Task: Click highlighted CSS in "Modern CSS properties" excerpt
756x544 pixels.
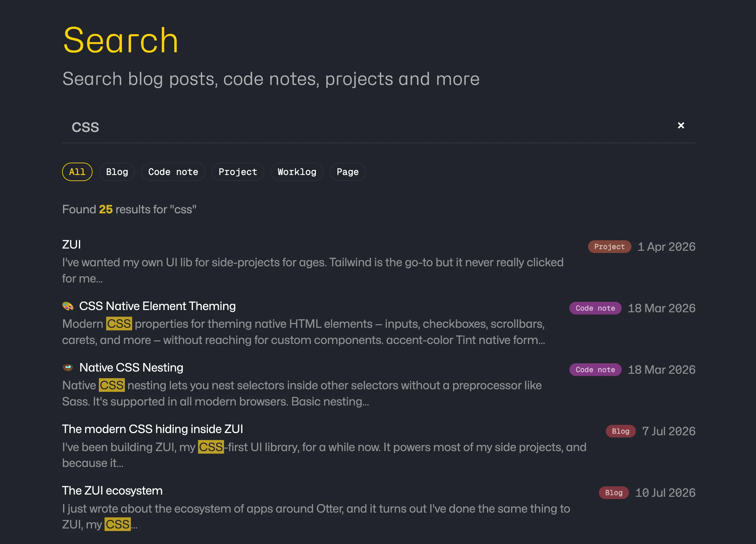Action: (119, 324)
